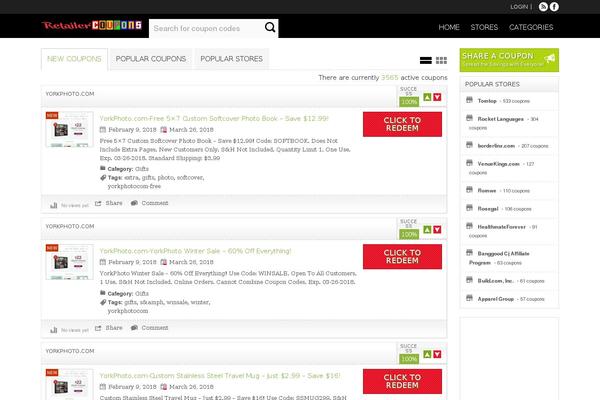Image resolution: width=600 pixels, height=400 pixels.
Task: Open the HealthmateForever store link
Action: tap(501, 227)
